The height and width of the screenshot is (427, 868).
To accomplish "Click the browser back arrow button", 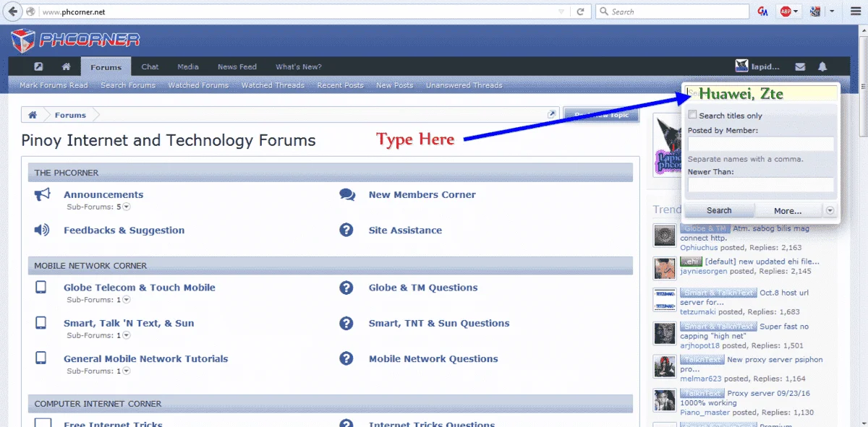I will click(x=13, y=12).
